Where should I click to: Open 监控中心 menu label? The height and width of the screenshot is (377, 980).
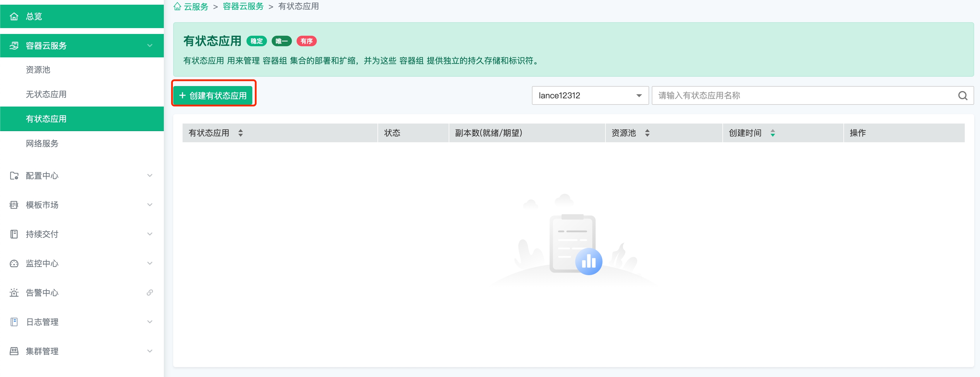point(42,263)
